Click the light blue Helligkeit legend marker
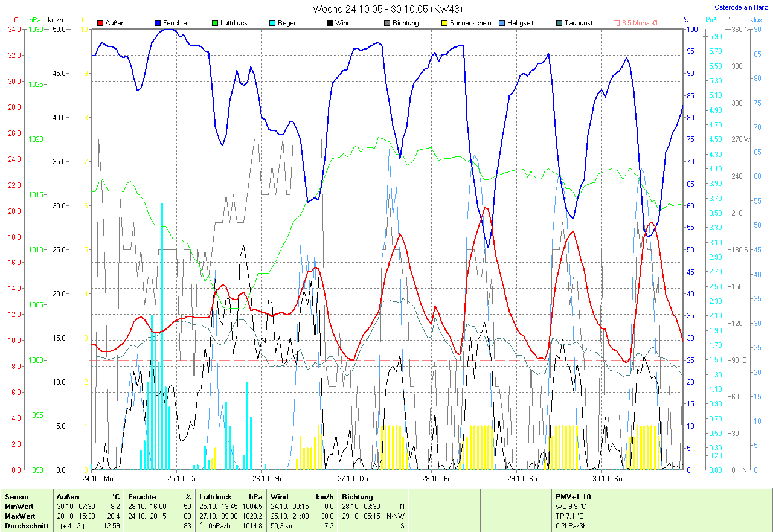This screenshot has width=773, height=532. pos(502,23)
